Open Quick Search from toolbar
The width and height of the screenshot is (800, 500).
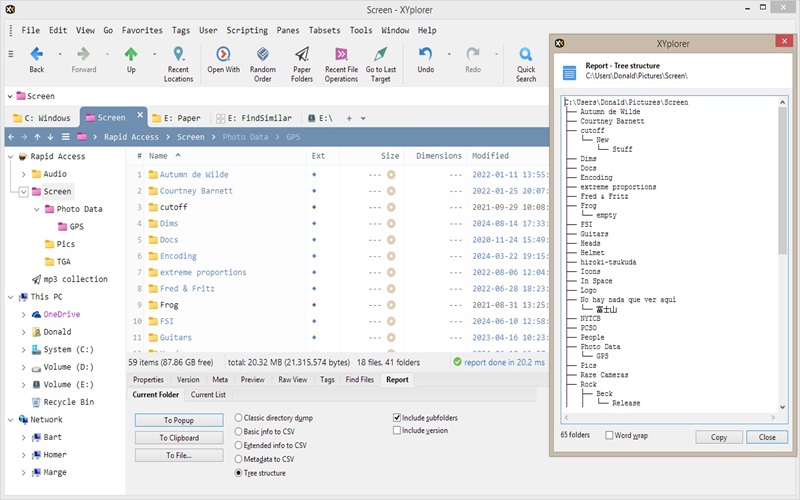[x=526, y=54]
